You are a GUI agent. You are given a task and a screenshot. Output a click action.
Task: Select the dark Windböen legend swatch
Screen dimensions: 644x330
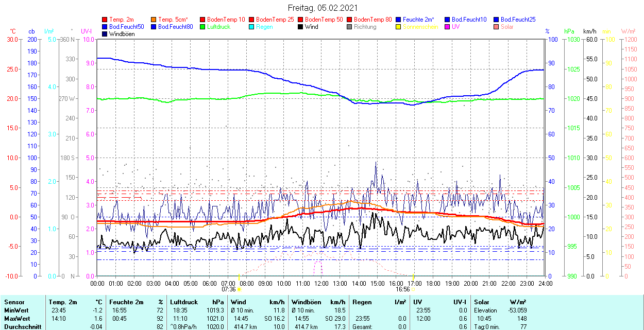(x=105, y=34)
